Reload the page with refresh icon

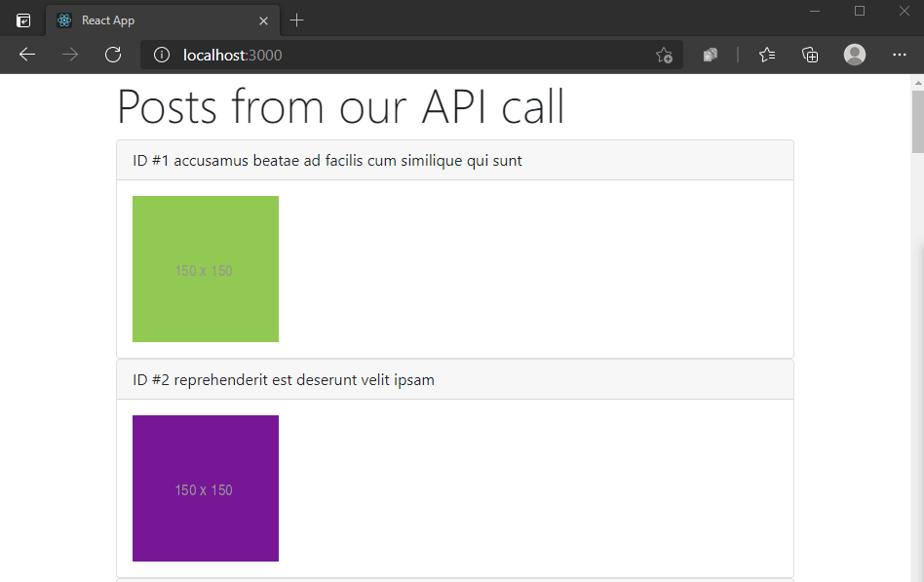[113, 55]
